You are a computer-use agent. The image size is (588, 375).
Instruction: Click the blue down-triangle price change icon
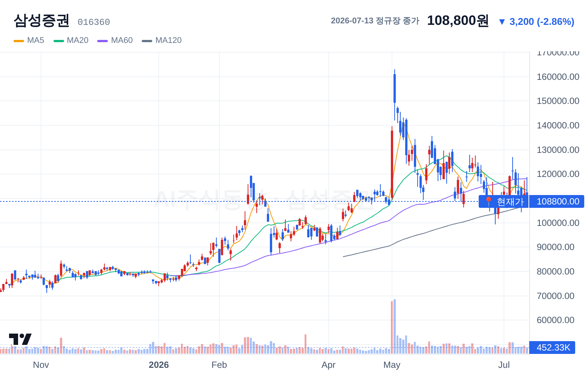(x=502, y=22)
